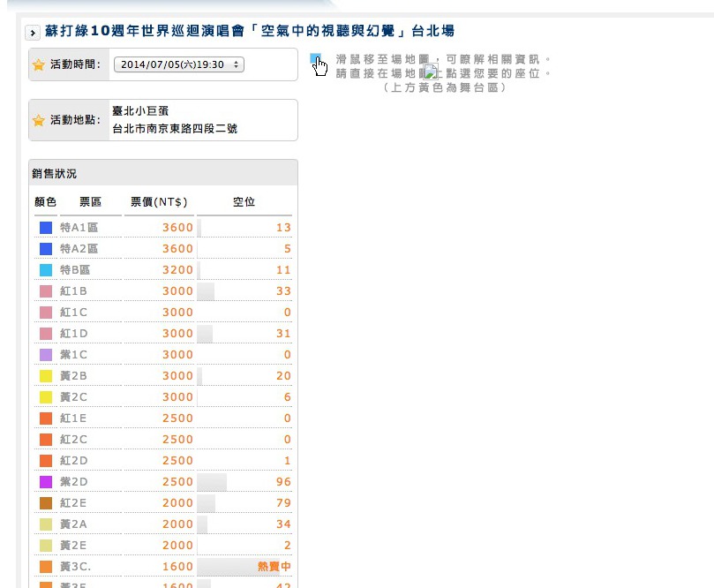Choose the 紅1D ticket zone name

(73, 334)
